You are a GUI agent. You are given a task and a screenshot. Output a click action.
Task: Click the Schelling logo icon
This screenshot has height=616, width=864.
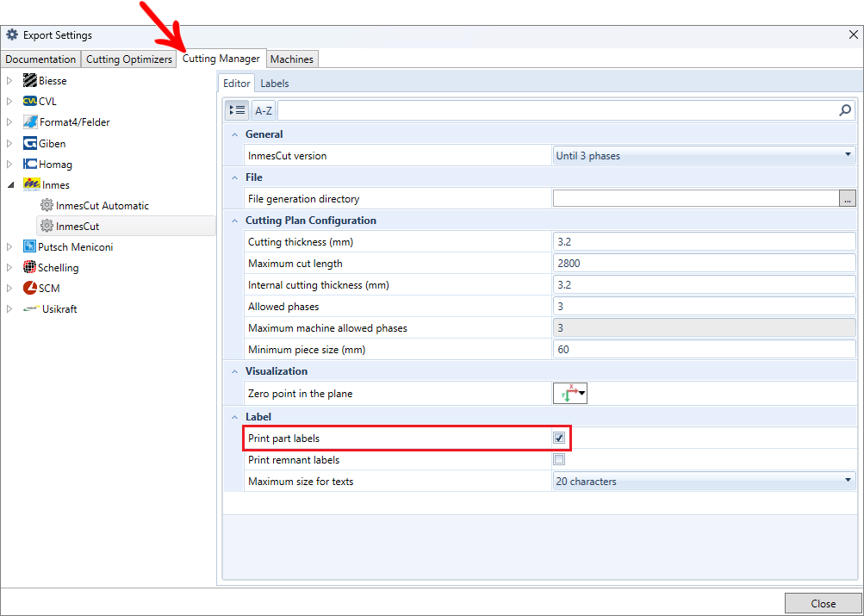[30, 267]
